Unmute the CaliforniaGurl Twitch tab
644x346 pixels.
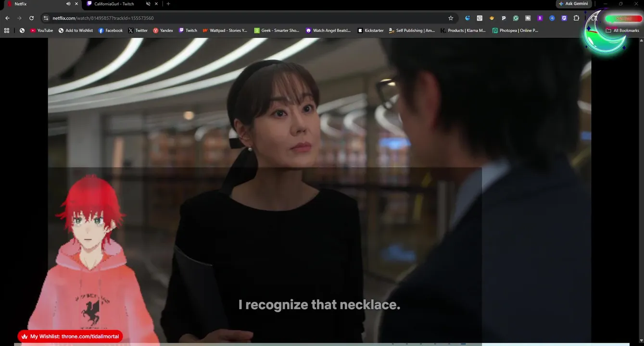(148, 4)
